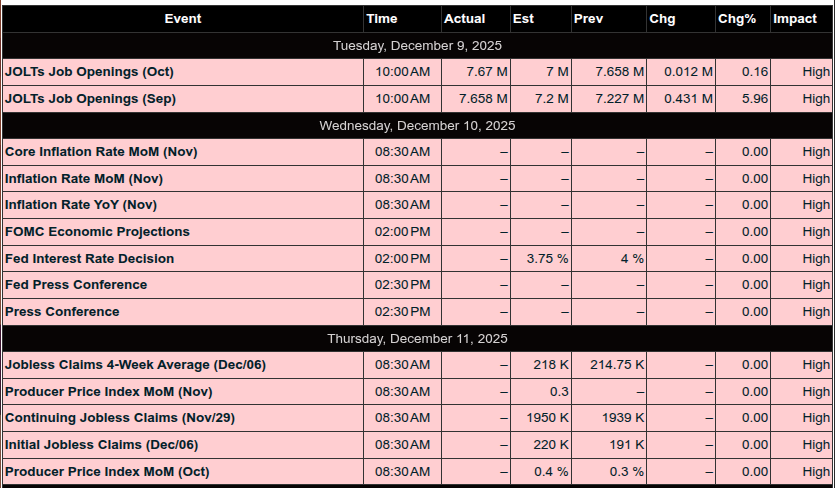Click the Prev column header

point(588,19)
